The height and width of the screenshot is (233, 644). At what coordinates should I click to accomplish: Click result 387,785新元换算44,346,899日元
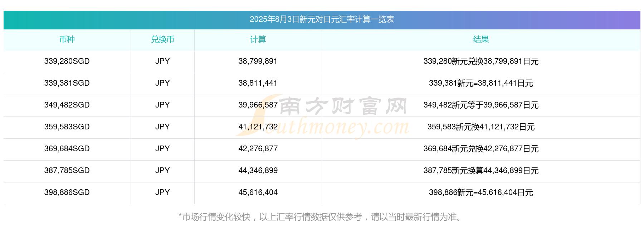point(481,171)
